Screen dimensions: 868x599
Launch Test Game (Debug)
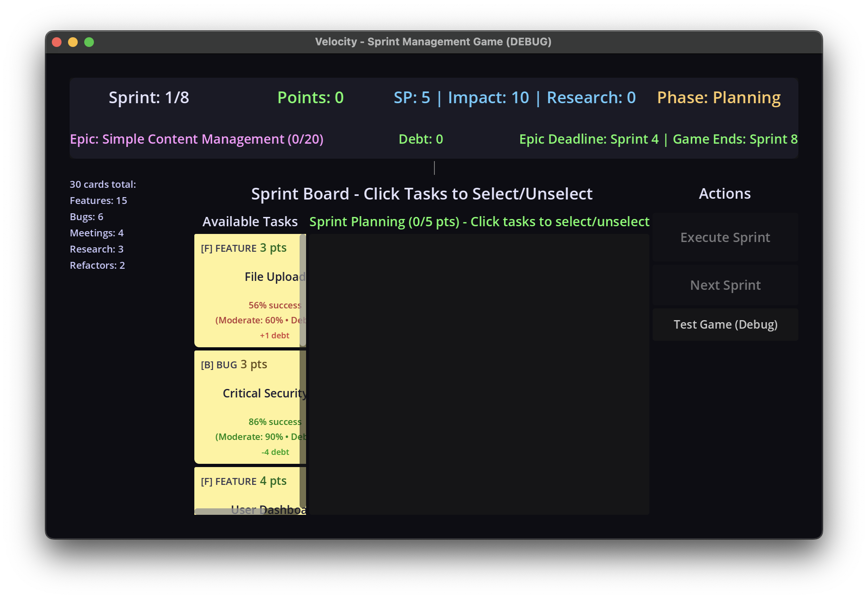point(725,325)
